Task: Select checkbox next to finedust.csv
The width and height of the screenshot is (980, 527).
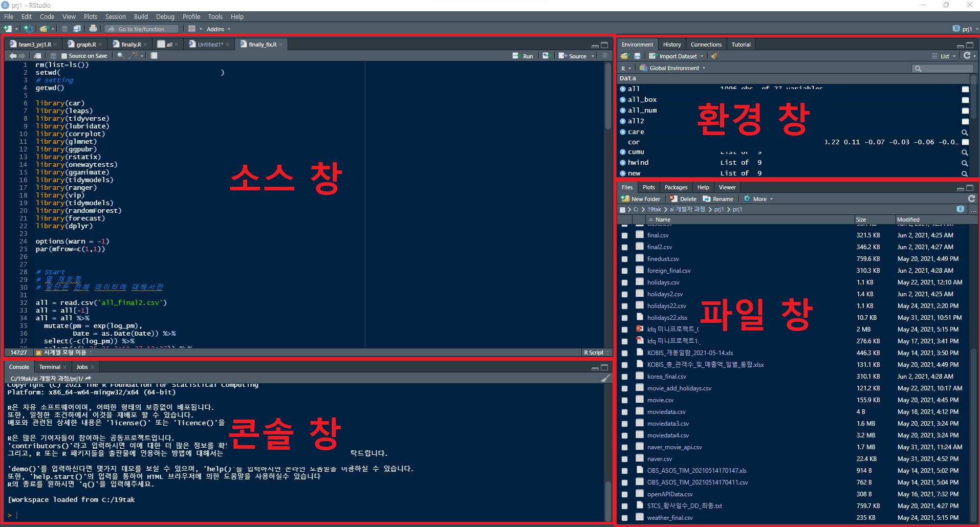Action: pyautogui.click(x=624, y=259)
